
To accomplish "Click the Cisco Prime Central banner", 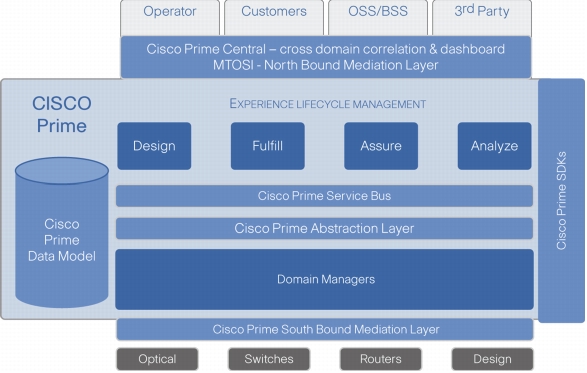I will (326, 57).
